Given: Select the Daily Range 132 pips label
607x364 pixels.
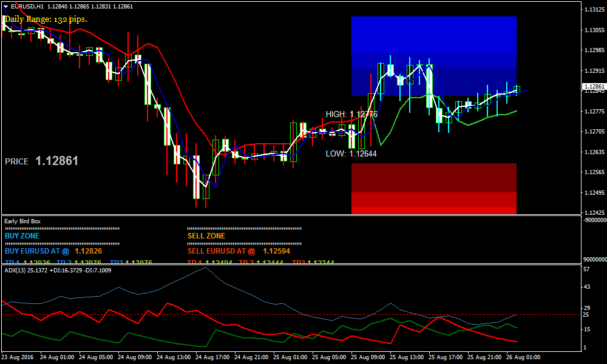Looking at the screenshot, I should [46, 19].
